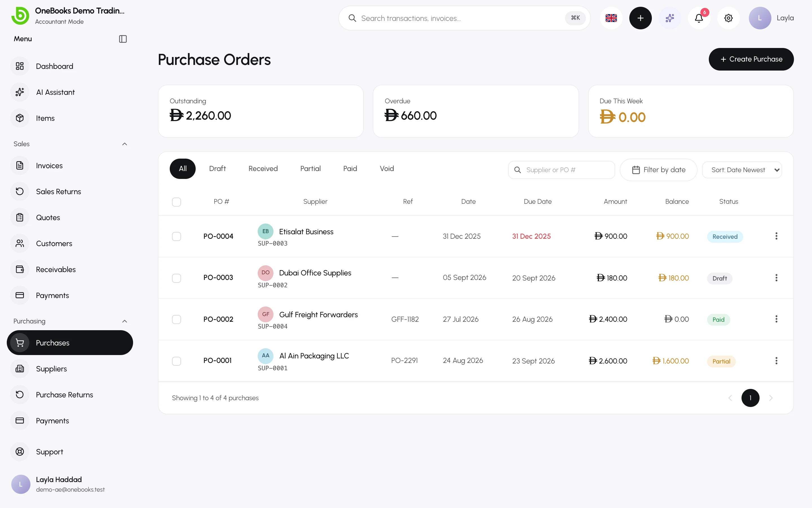
Task: Switch to the Partial tab
Action: point(310,169)
